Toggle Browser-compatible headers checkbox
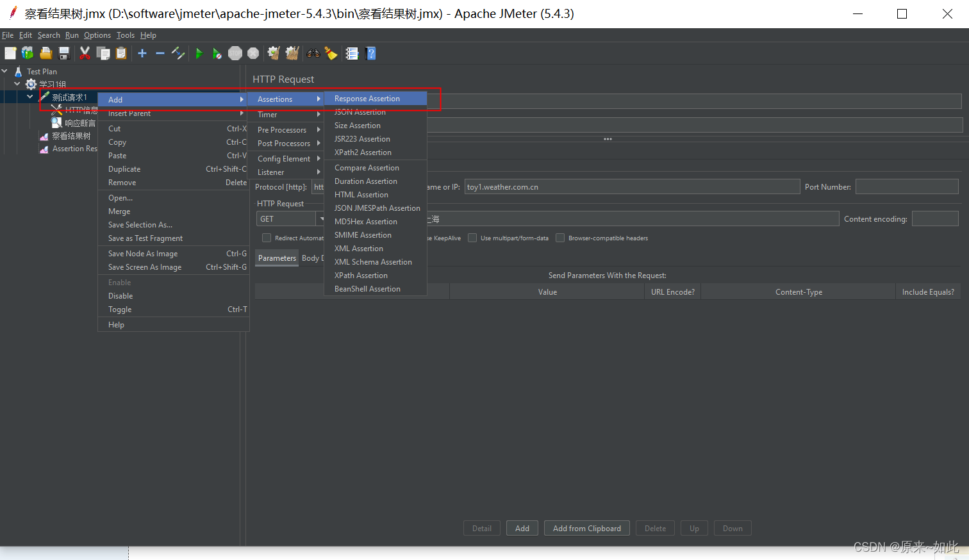This screenshot has height=560, width=969. pyautogui.click(x=560, y=238)
